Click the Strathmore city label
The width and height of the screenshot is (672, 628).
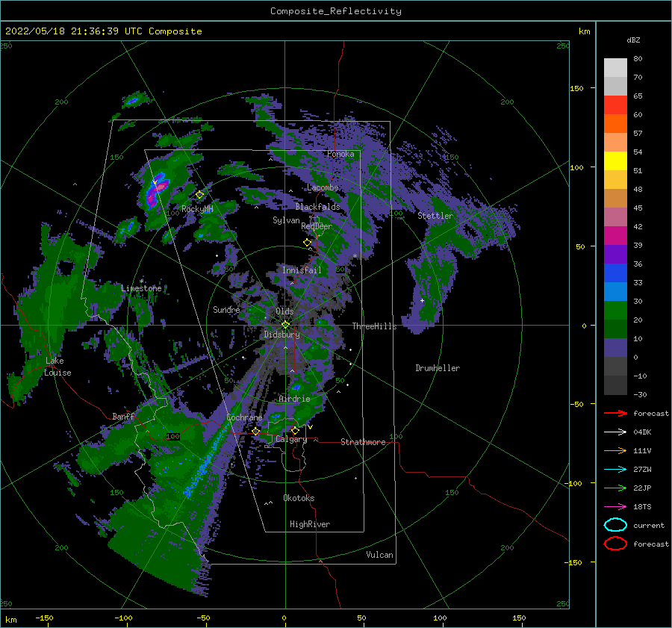pyautogui.click(x=363, y=442)
